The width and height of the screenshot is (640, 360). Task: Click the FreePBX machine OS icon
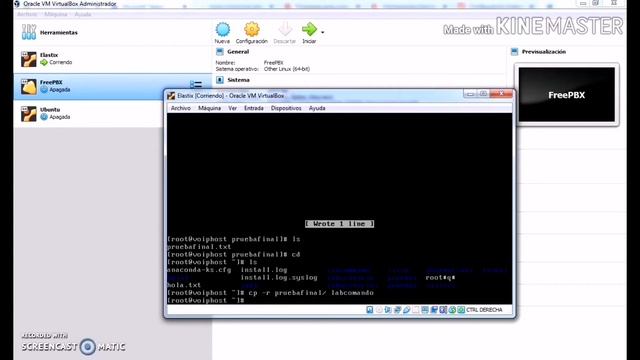29,87
